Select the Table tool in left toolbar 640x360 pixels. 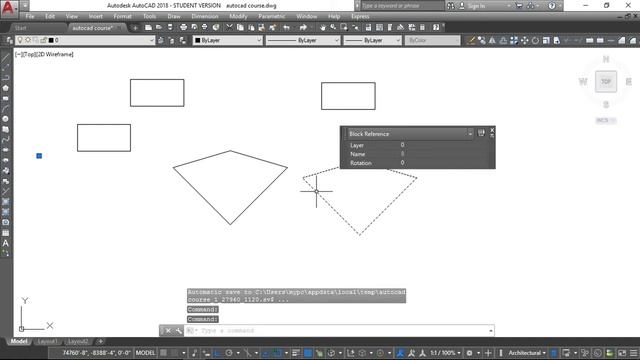[x=5, y=233]
